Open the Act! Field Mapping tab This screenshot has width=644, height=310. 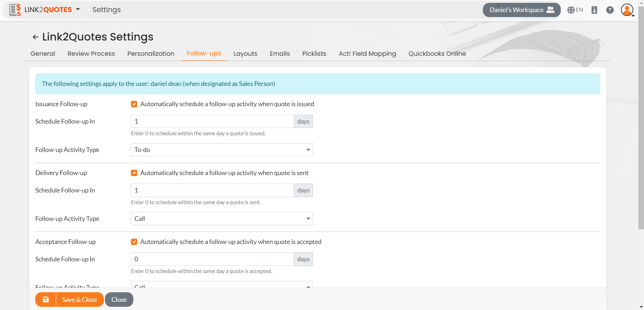tap(367, 54)
